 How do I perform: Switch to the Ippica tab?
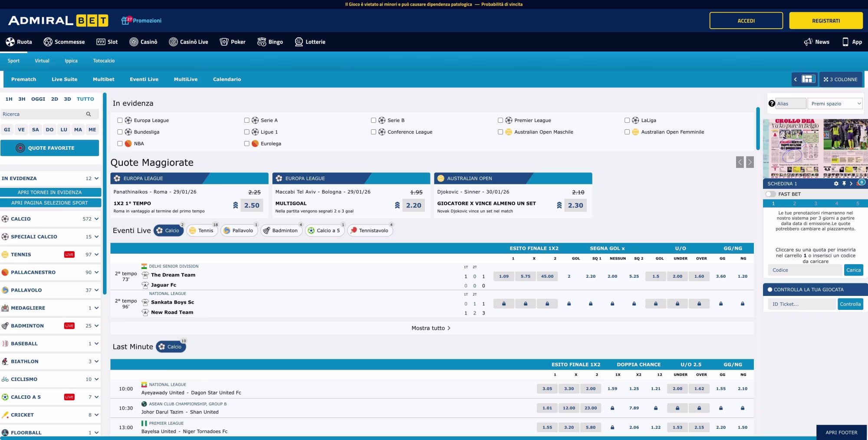[71, 61]
